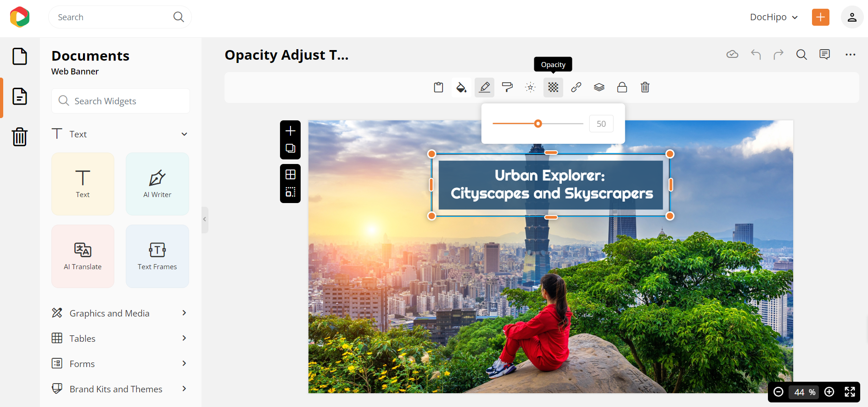Toggle fullscreen view icon
This screenshot has width=868, height=407.
click(850, 392)
